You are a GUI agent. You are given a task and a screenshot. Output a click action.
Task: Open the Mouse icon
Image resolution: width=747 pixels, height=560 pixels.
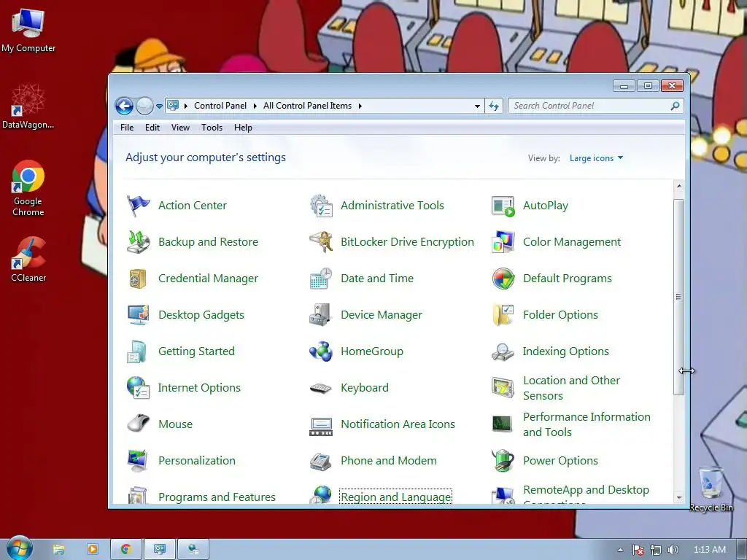click(138, 424)
